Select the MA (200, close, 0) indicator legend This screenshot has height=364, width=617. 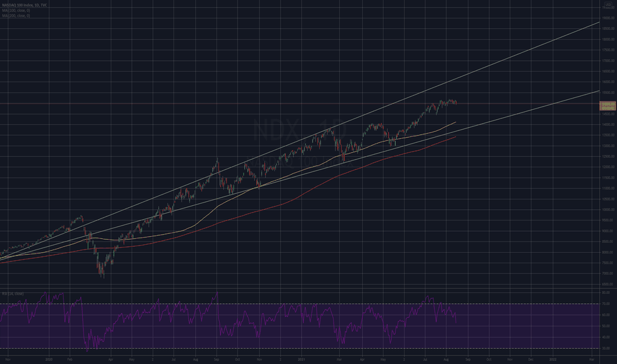point(16,16)
